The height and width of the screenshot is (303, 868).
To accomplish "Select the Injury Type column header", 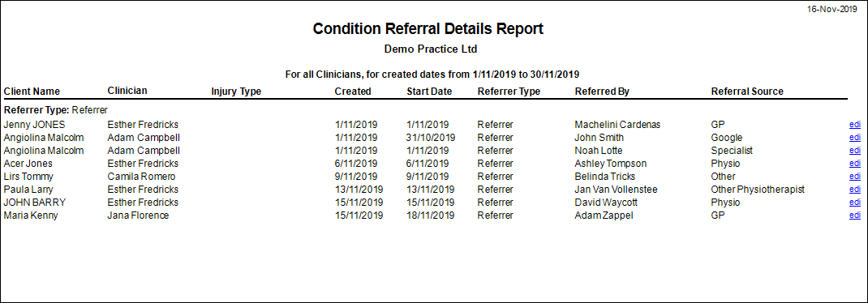I will 236,92.
